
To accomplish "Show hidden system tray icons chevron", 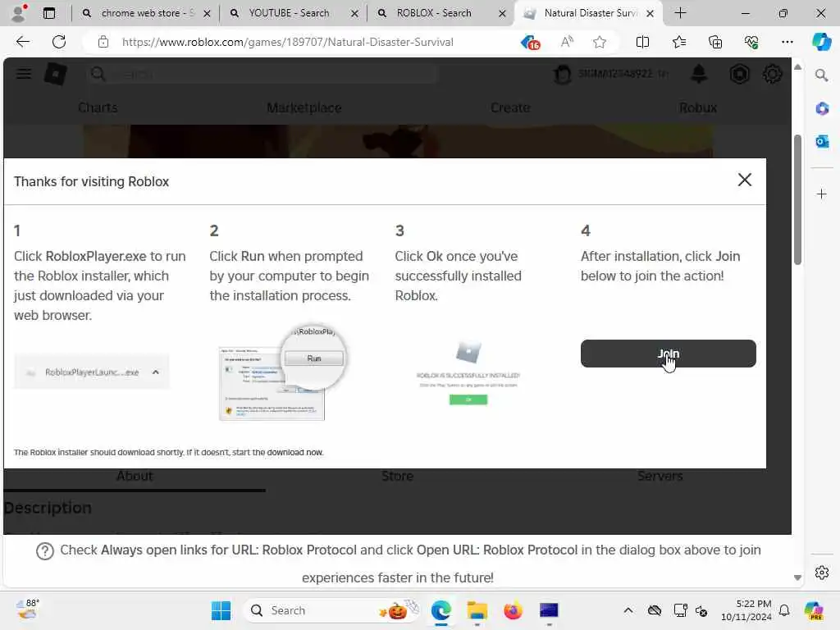I will click(x=628, y=610).
